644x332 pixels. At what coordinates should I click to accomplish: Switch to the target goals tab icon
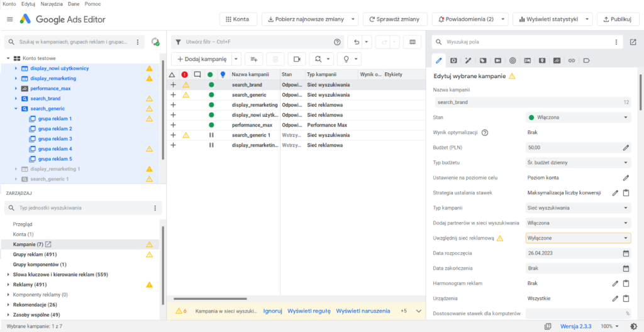tap(513, 60)
